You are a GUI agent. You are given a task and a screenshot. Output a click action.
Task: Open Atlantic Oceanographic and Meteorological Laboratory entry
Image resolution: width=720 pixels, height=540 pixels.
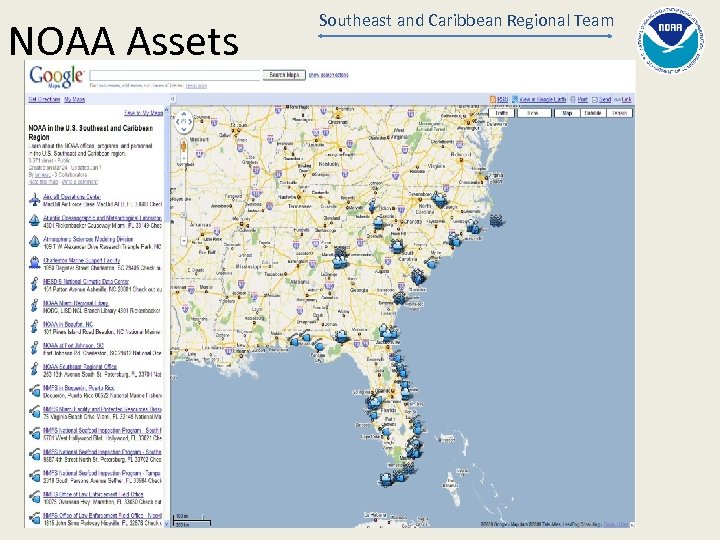click(x=102, y=218)
